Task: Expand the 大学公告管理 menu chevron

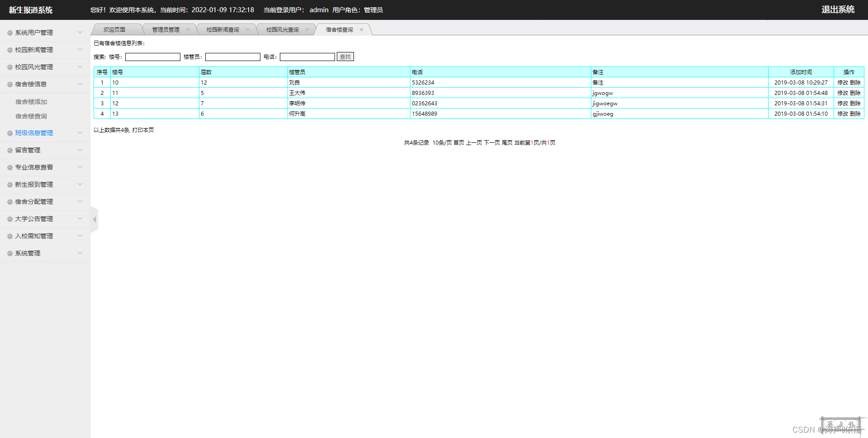Action: [80, 218]
